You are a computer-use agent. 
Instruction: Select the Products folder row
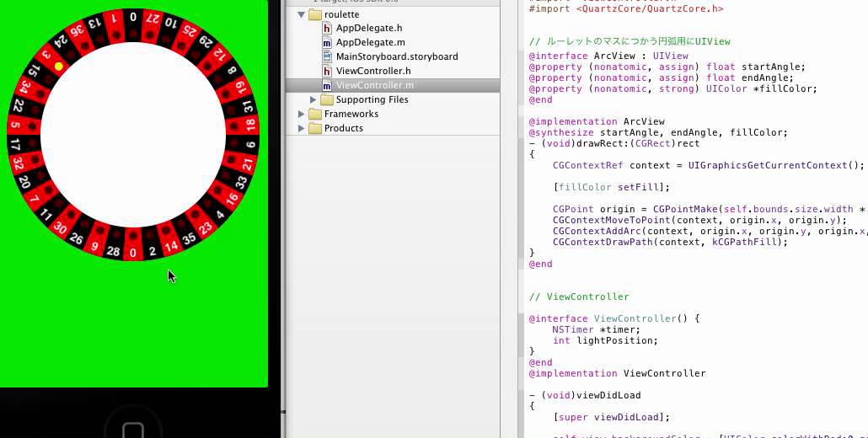[393, 128]
